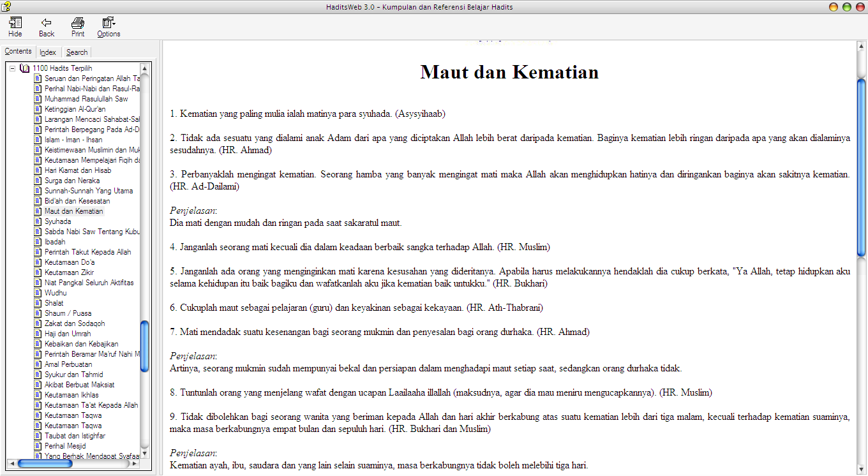Open topic Akibat Berbuat Maksiat
Screen dimensions: 868x476
(80, 385)
